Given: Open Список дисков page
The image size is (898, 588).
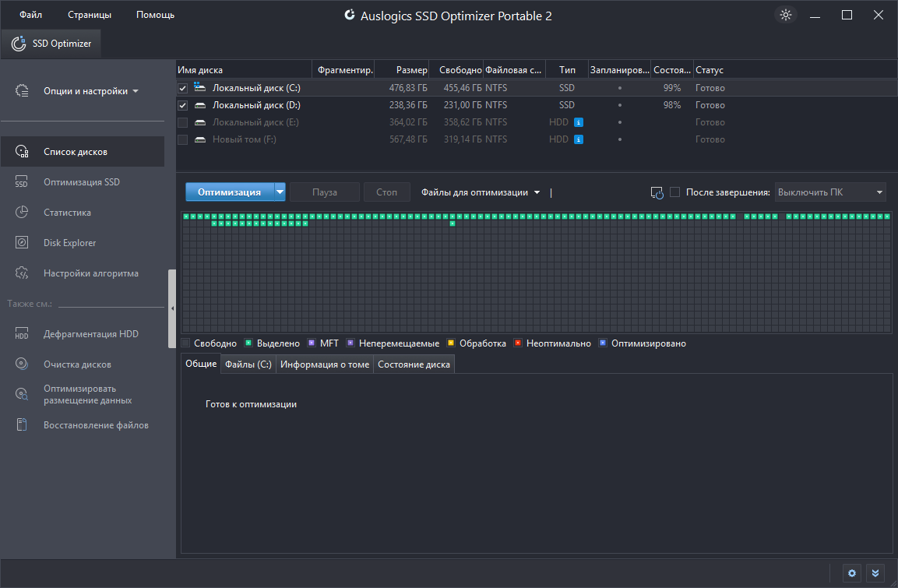Looking at the screenshot, I should [x=83, y=152].
